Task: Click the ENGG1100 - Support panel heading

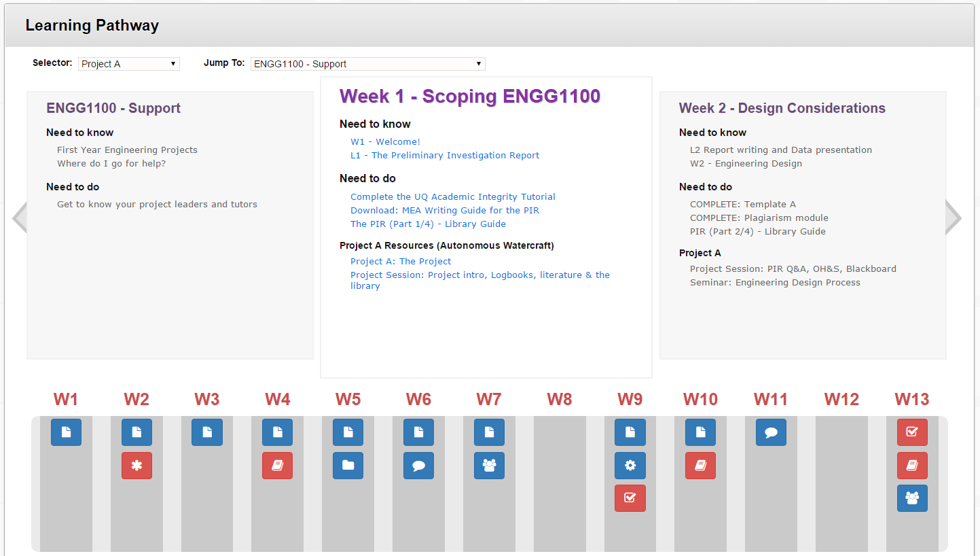Action: click(113, 108)
